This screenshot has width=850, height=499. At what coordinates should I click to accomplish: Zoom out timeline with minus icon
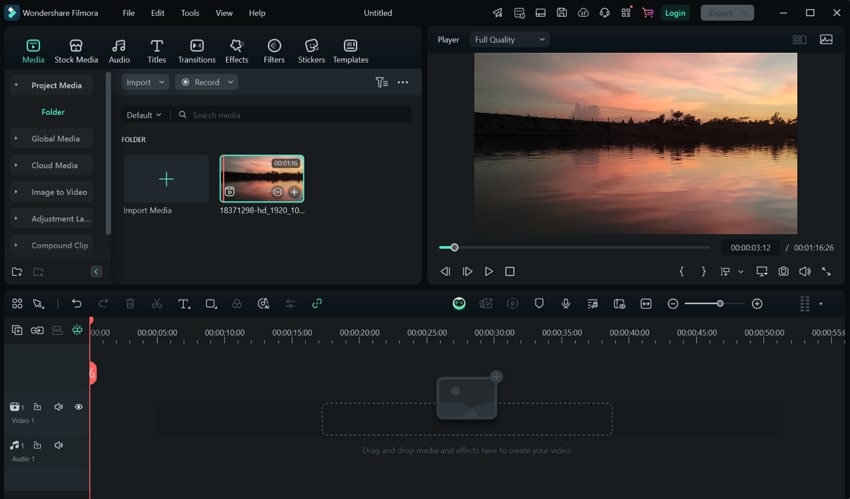pos(673,304)
